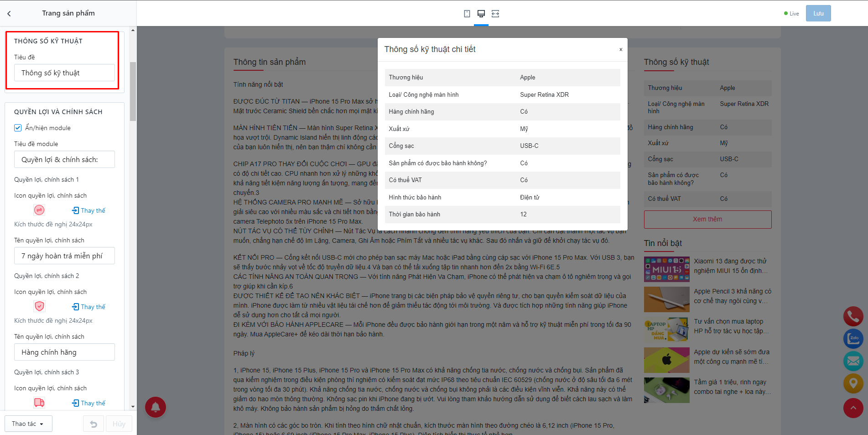Click the 'Thông tin sản phẩm' heading
This screenshot has height=435, width=868.
pos(270,62)
